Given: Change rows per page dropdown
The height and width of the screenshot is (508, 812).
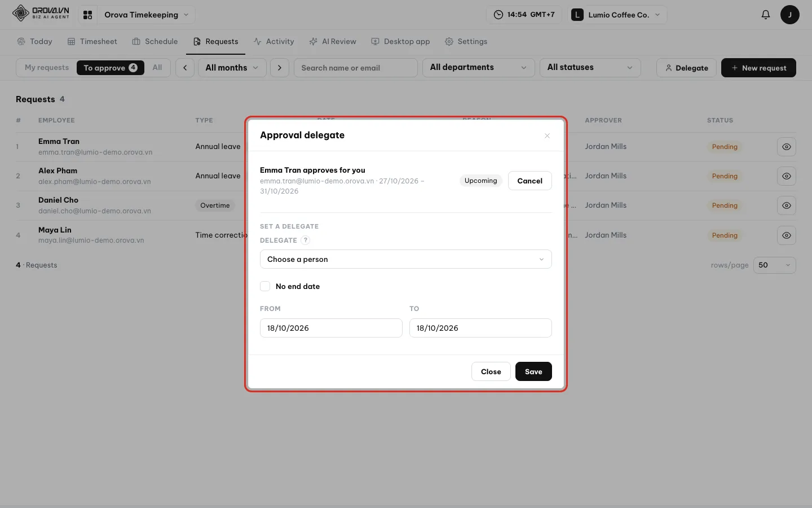Looking at the screenshot, I should (x=775, y=265).
